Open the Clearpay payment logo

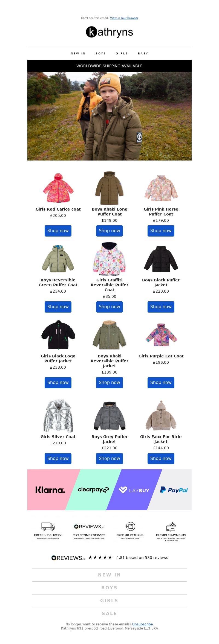click(93, 490)
